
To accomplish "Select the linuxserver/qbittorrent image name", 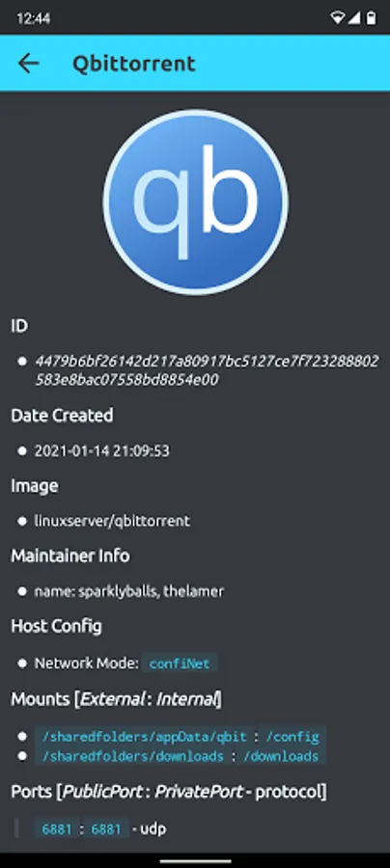I will coord(112,521).
